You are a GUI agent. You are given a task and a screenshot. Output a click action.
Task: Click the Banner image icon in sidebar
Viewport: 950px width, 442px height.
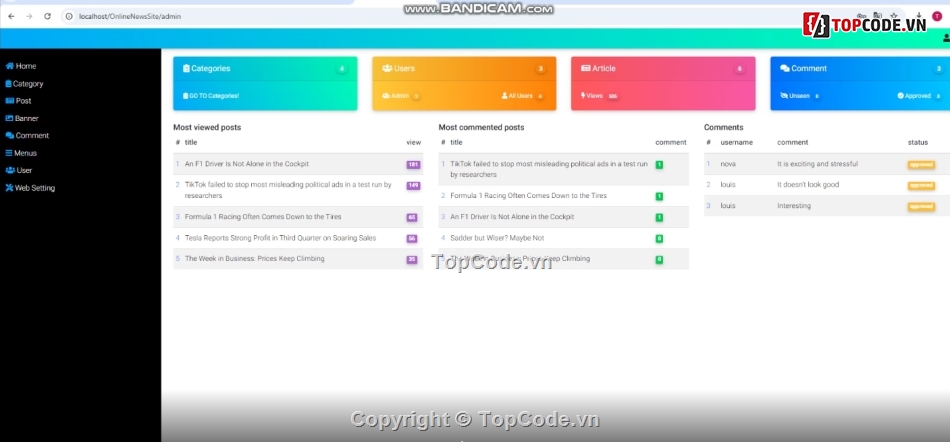click(10, 119)
